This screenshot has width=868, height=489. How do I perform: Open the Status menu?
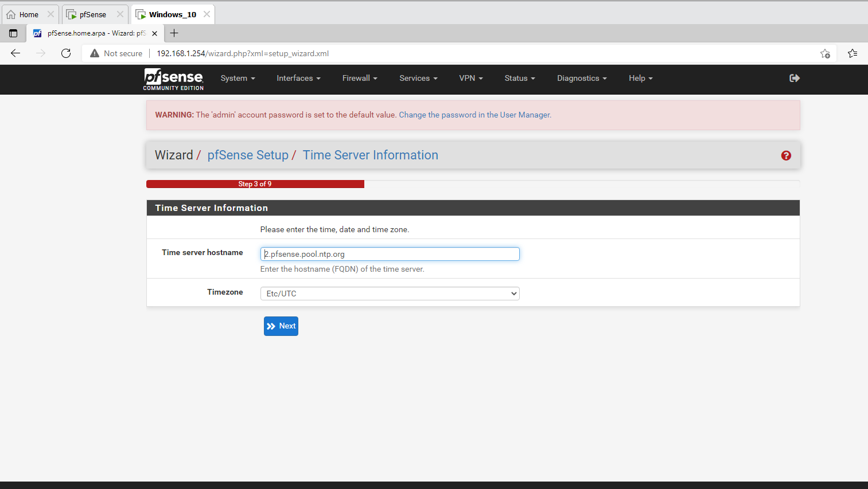pos(520,78)
